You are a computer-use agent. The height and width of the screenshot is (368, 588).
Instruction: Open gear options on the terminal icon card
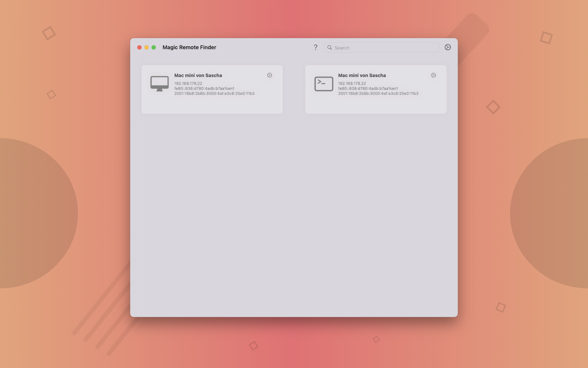tap(433, 75)
